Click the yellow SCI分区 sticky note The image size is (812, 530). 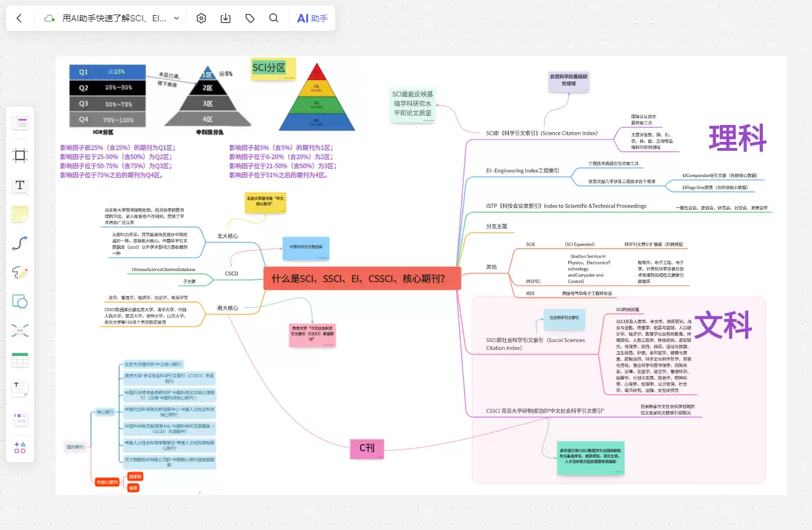(273, 69)
